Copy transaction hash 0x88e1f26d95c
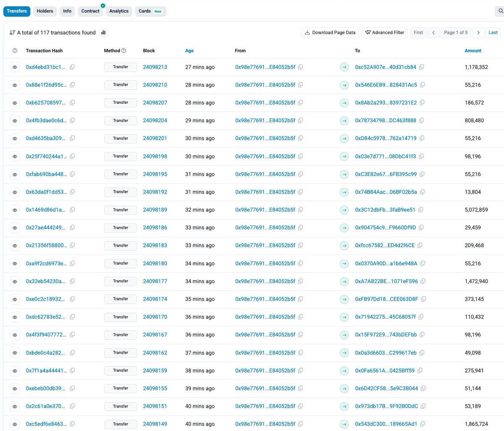Image resolution: width=504 pixels, height=431 pixels. [x=72, y=85]
